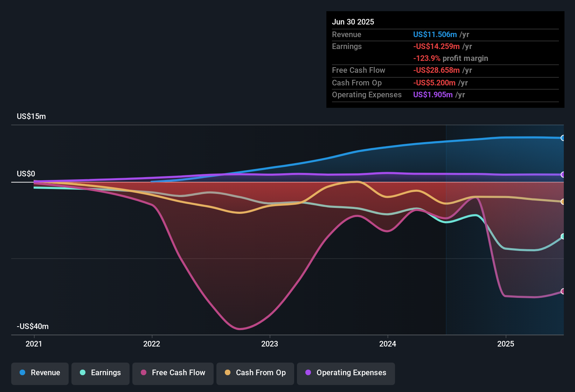
Task: Click the 2021 x-axis label
Action: (x=34, y=344)
